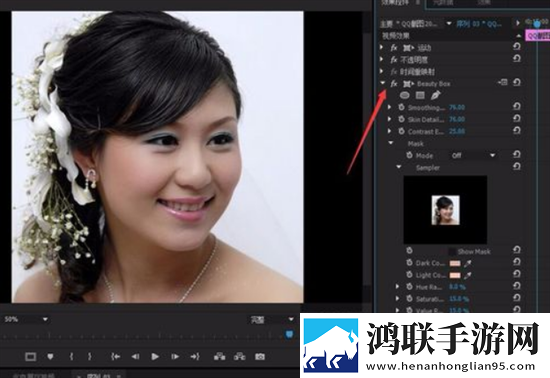Toggle animation stopwatch for Skin Detail
Screen dimensions: 550x378
pos(402,119)
